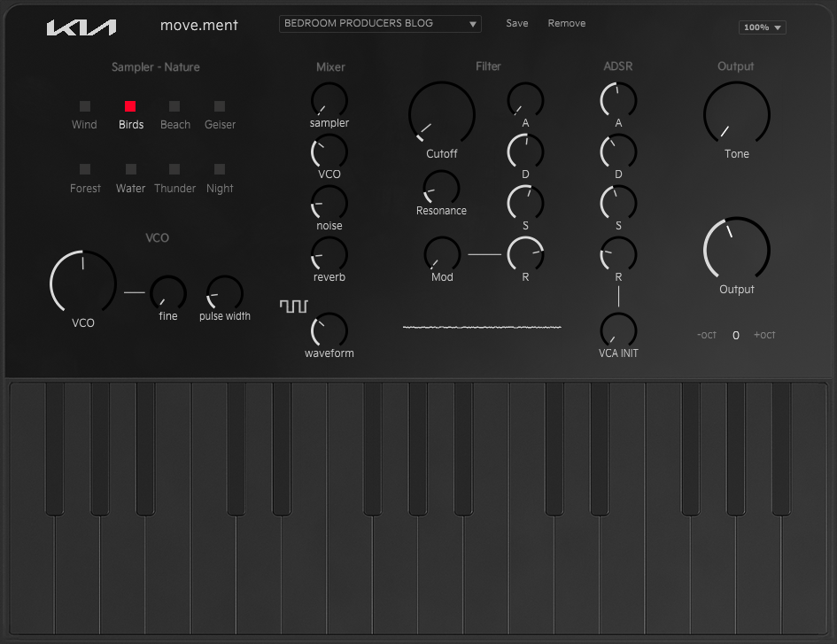
Task: Remove the selected preset
Action: coord(567,24)
